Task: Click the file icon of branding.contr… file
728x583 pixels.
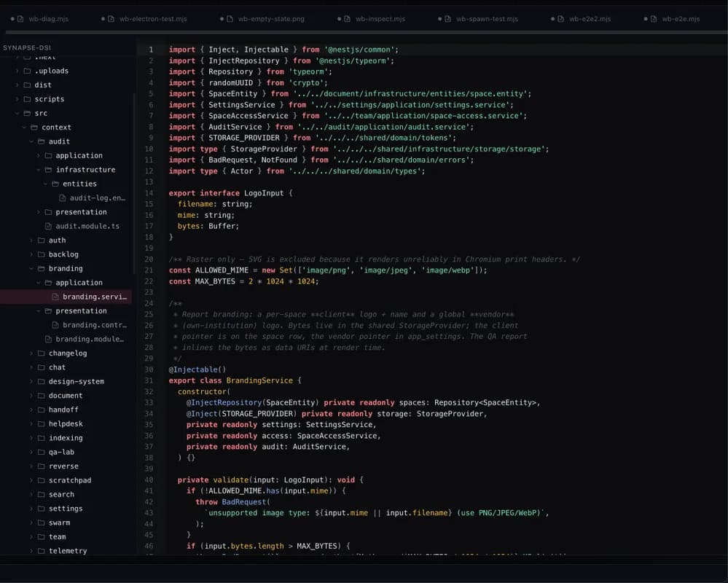Action: coord(55,325)
